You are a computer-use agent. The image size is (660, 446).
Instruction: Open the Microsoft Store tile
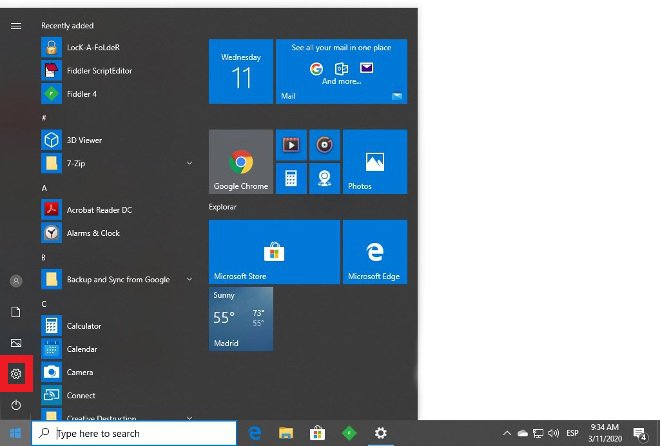click(x=274, y=252)
